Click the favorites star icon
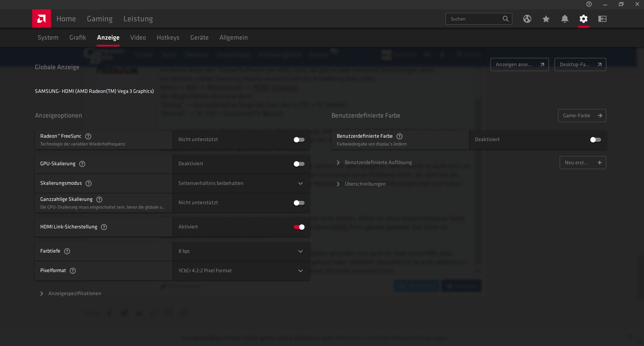This screenshot has height=346, width=644. [546, 19]
